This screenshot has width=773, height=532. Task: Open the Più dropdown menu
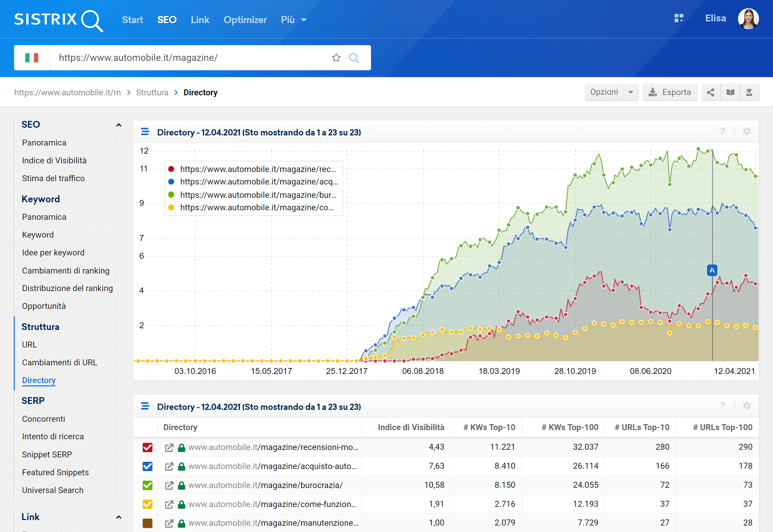click(x=294, y=20)
